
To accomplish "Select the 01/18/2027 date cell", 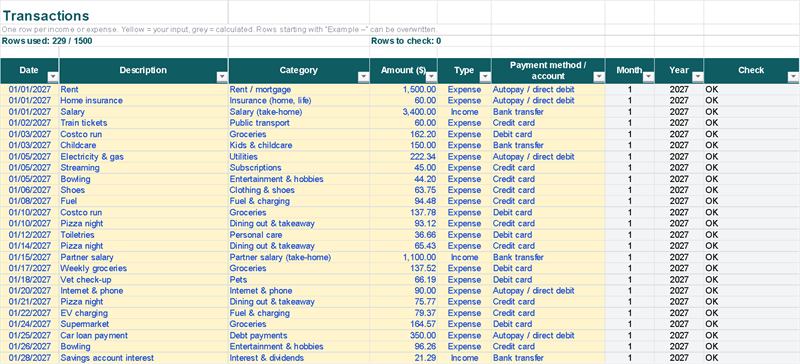I will pyautogui.click(x=30, y=279).
